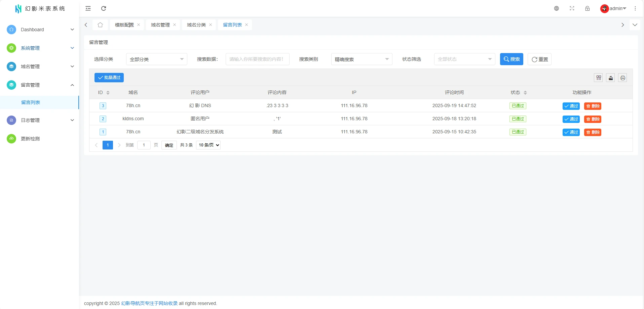Click the lock screen icon
This screenshot has height=309, width=644.
coord(588,8)
